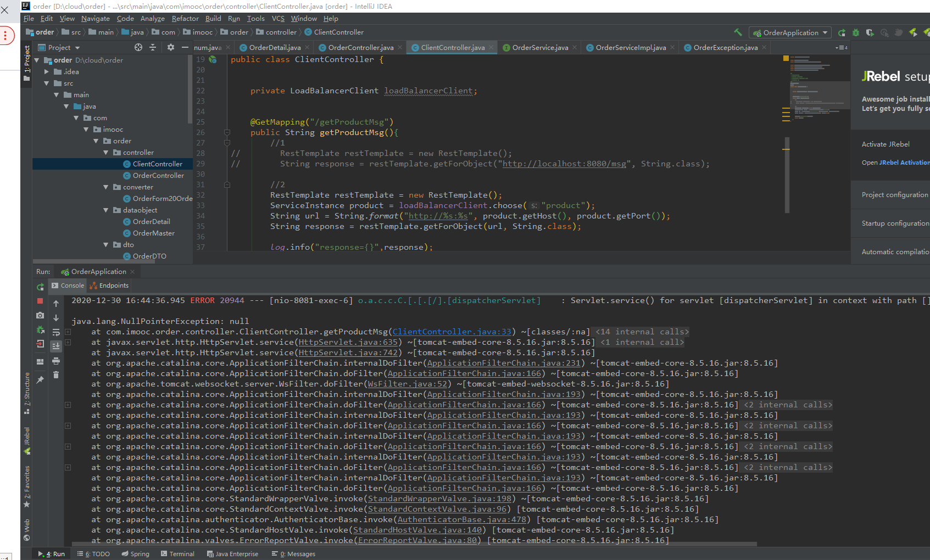Close the OrderApplication run tab
930x560 pixels.
click(x=132, y=272)
